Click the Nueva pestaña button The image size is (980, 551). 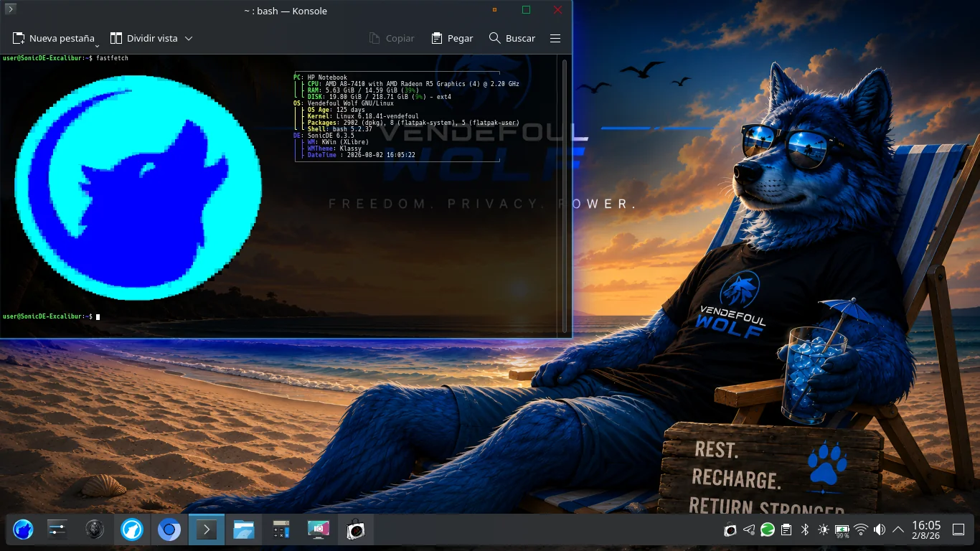click(x=54, y=38)
